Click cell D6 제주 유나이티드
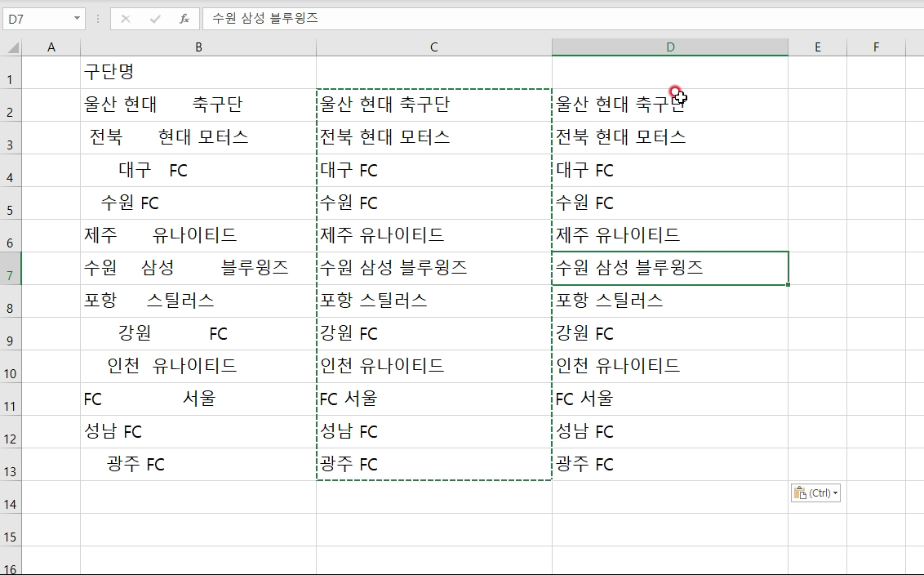The image size is (924, 575). coord(670,236)
